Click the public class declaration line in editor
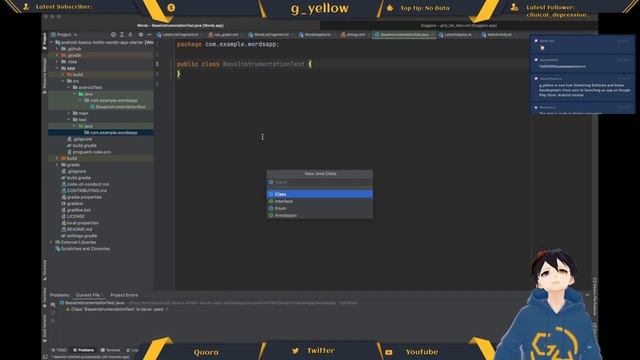The height and width of the screenshot is (360, 640). coord(244,64)
